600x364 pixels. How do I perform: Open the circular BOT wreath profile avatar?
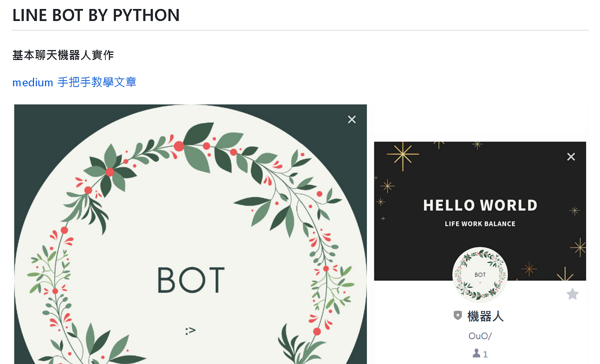click(x=479, y=274)
